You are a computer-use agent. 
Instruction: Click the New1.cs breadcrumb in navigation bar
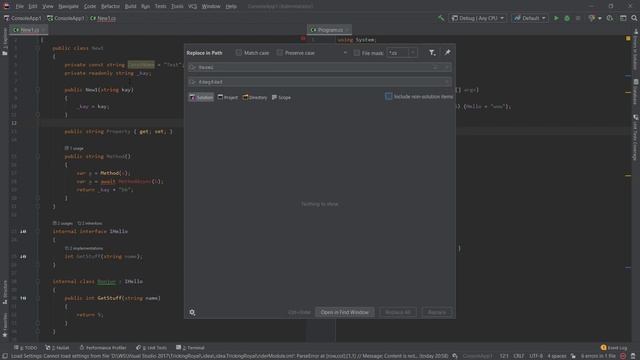103,18
